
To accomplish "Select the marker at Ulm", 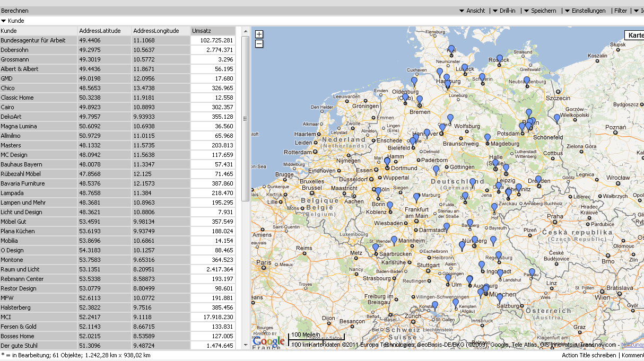I will tap(448, 279).
